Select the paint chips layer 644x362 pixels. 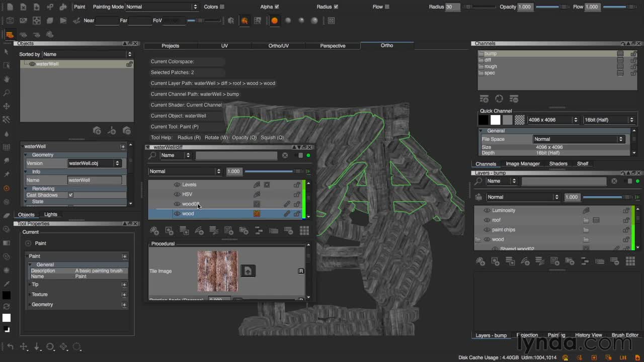[504, 230]
